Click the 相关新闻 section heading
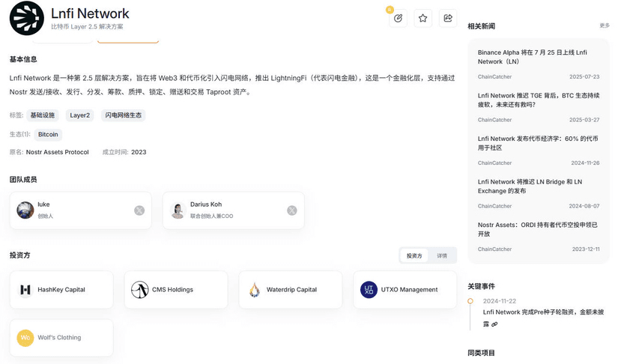Image resolution: width=621 pixels, height=364 pixels. tap(481, 26)
